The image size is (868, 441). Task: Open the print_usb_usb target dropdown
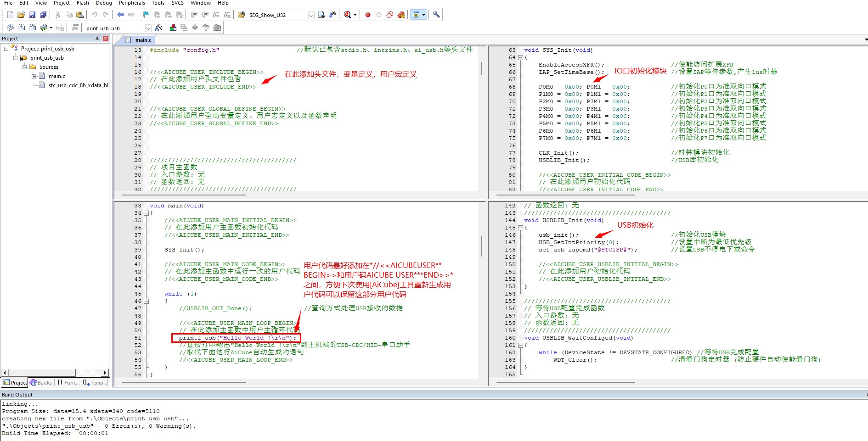click(x=148, y=28)
